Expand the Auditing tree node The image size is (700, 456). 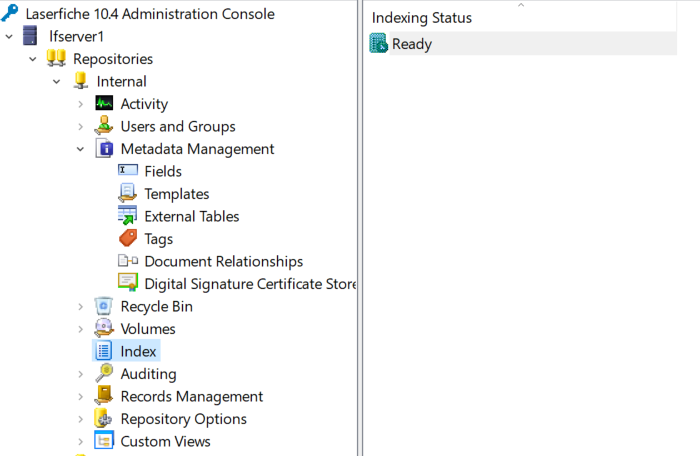click(80, 374)
